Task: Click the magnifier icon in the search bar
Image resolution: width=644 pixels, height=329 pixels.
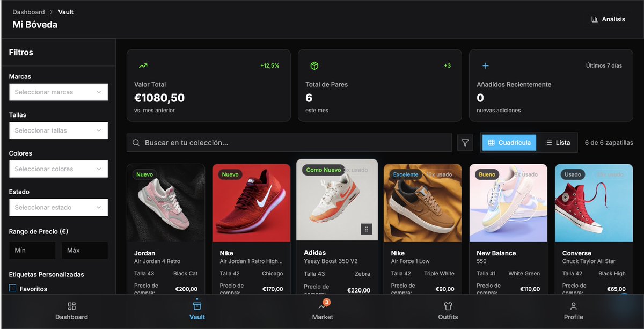Action: (136, 143)
